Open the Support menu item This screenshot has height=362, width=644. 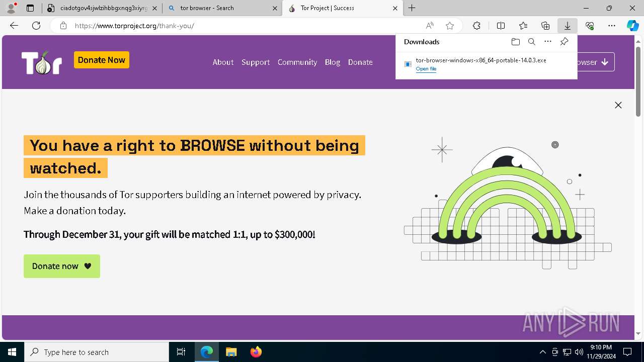(256, 62)
